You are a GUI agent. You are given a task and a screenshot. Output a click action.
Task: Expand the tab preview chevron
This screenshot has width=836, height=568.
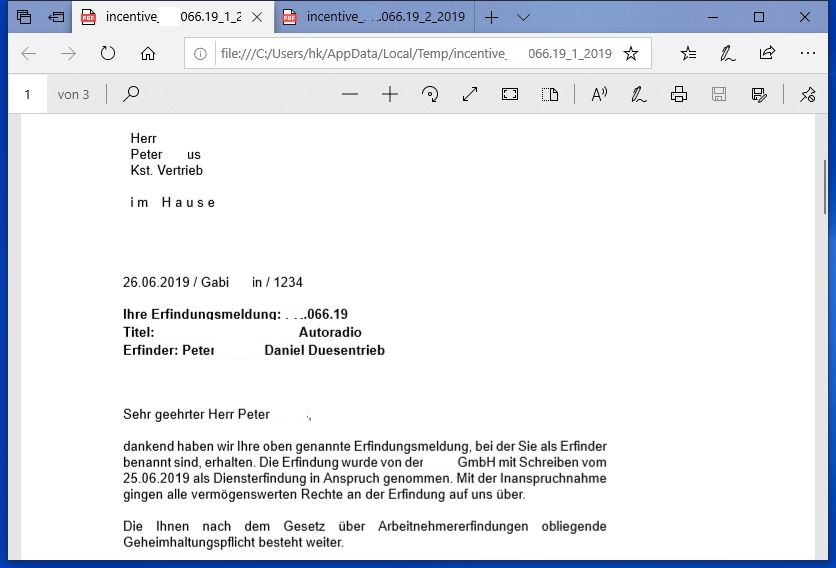point(524,18)
